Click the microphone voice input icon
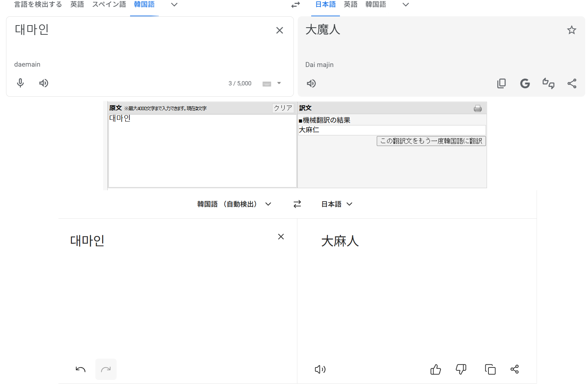The width and height of the screenshot is (588, 388). tap(21, 83)
